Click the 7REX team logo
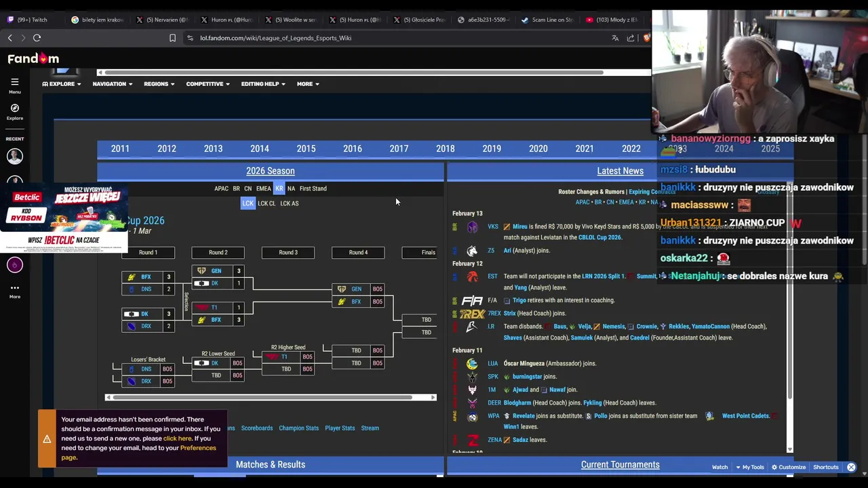Viewport: 868px width, 488px height. pos(472,314)
